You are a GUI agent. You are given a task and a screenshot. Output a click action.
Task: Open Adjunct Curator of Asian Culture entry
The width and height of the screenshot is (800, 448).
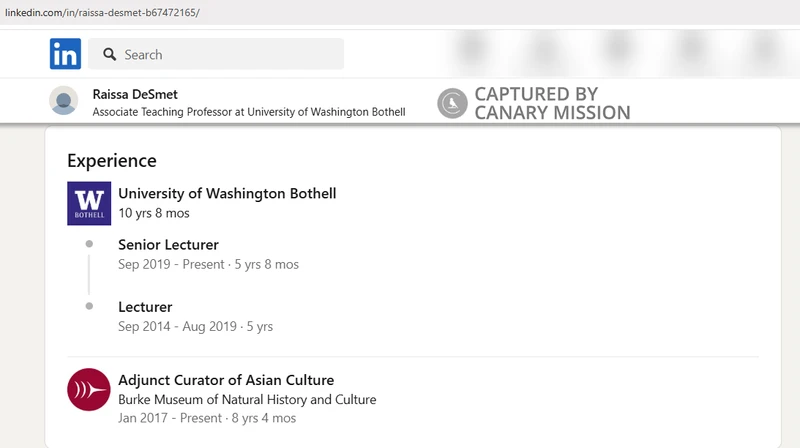pos(226,380)
